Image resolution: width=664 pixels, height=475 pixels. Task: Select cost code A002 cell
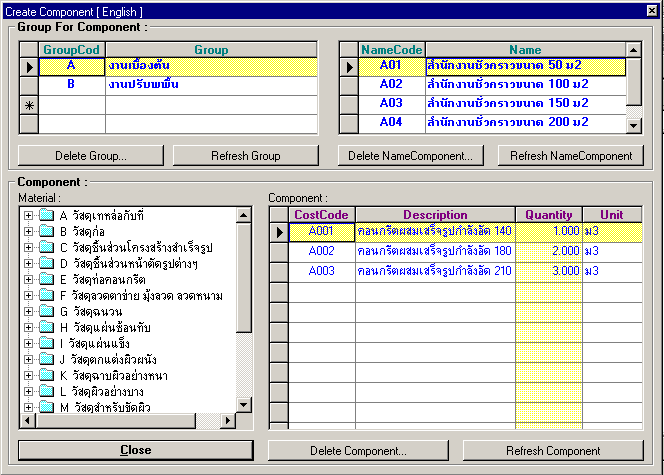pyautogui.click(x=322, y=251)
